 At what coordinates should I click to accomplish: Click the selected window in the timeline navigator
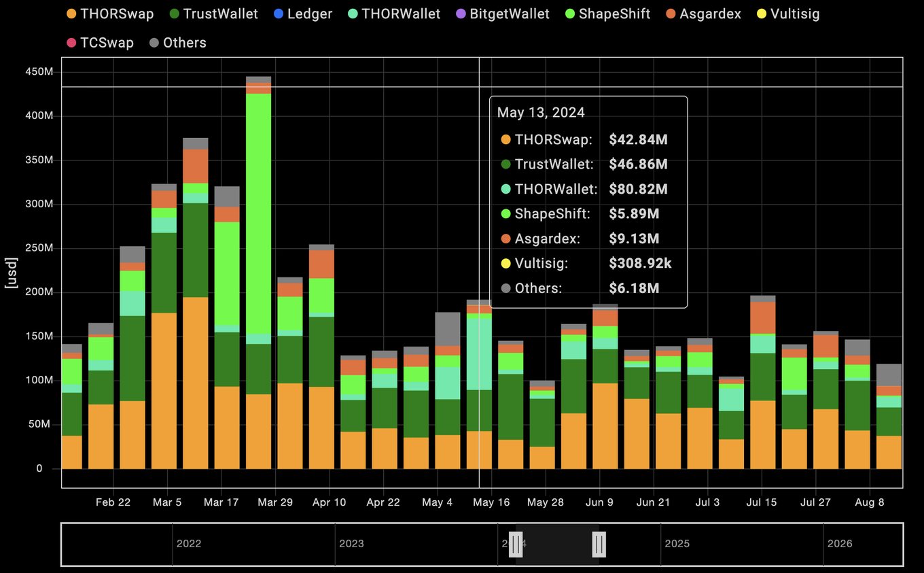click(557, 544)
